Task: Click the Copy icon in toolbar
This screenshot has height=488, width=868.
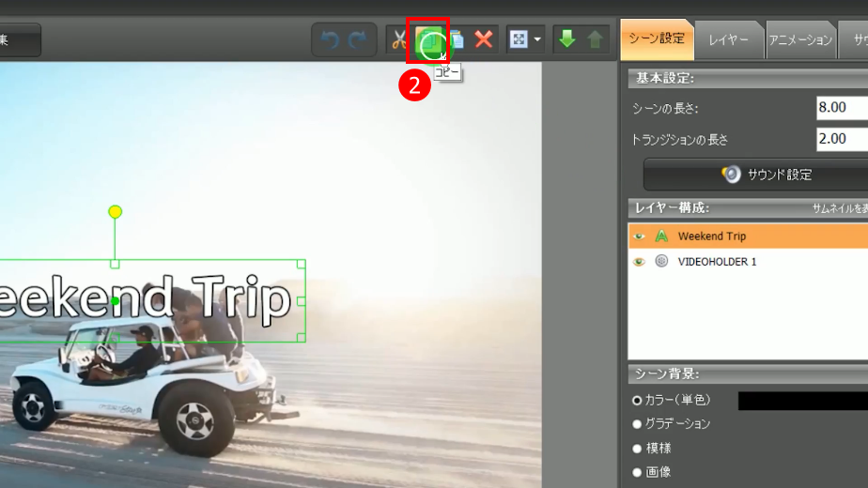Action: pos(428,40)
